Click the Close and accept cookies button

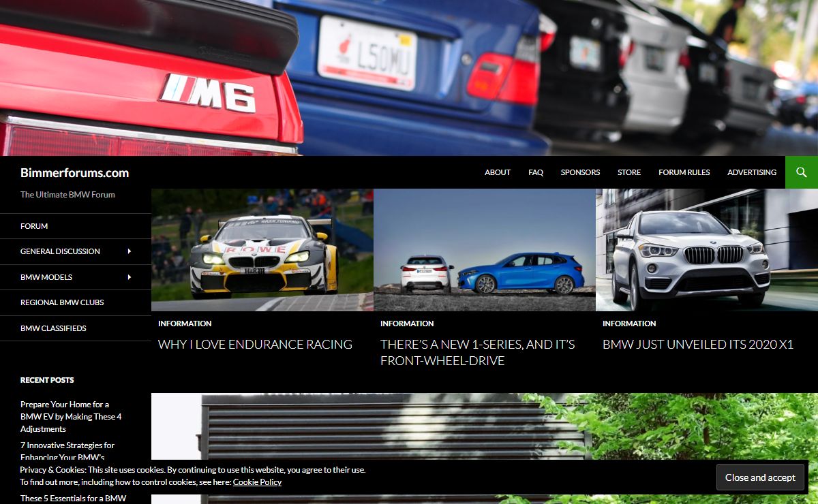(x=760, y=477)
